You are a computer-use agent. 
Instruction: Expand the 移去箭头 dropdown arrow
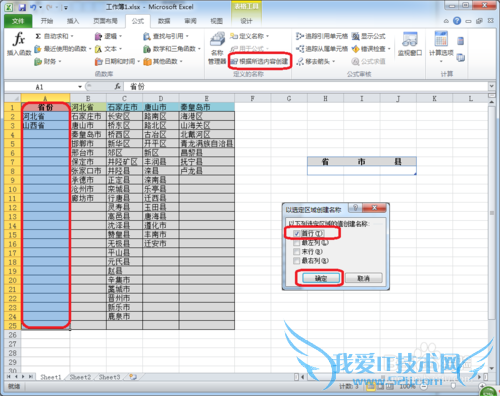(333, 61)
